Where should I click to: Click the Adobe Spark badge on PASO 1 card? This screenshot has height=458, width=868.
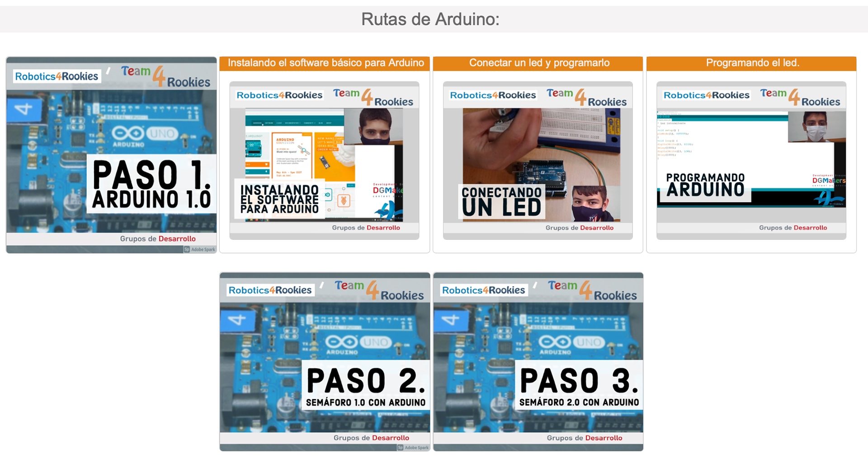199,249
